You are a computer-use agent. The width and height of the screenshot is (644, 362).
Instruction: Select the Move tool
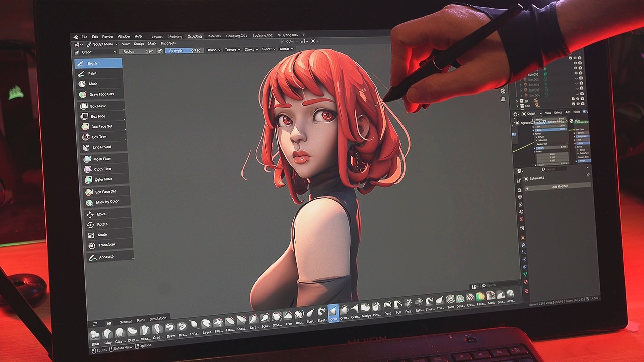tap(107, 214)
